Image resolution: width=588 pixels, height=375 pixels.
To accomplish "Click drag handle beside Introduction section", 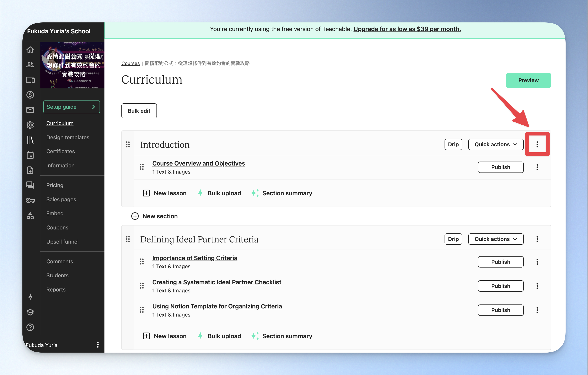I will (128, 145).
